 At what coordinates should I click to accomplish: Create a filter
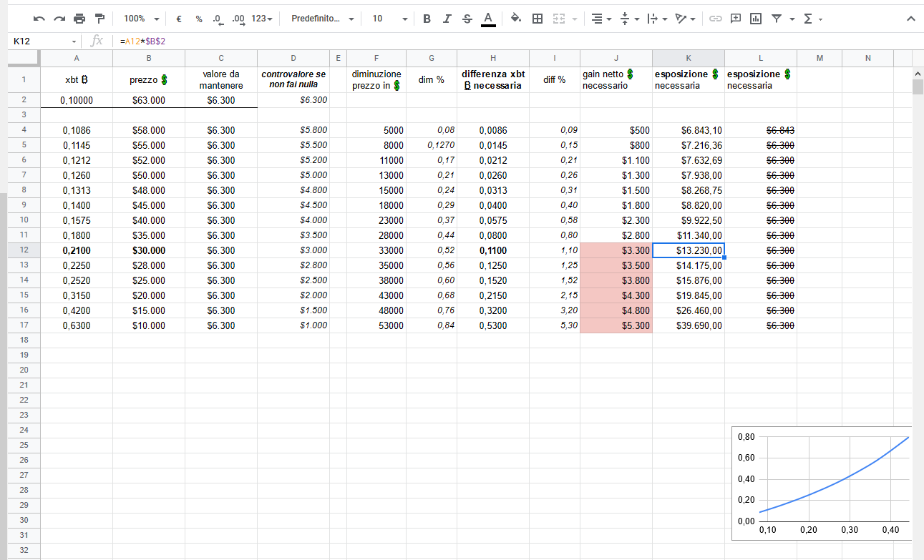pos(776,19)
